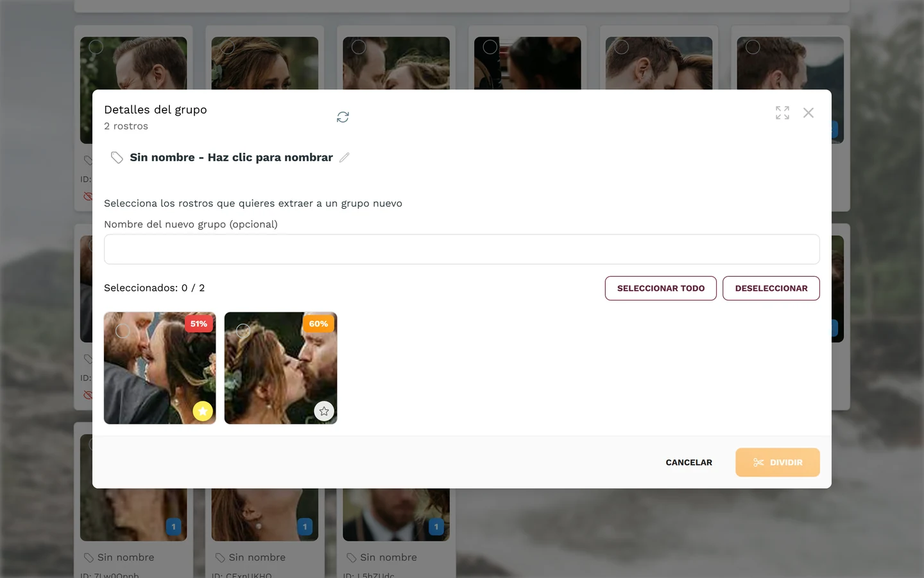
Task: Close the group details dialog
Action: pyautogui.click(x=809, y=113)
